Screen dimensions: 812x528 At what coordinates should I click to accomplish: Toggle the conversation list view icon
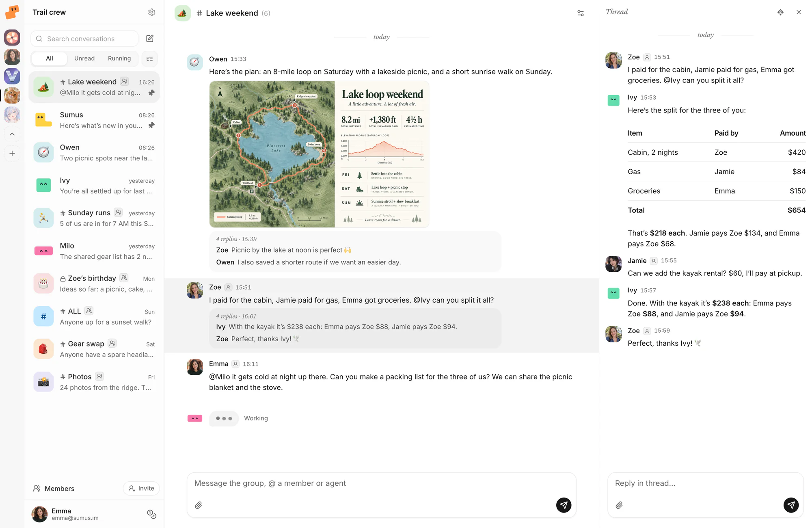point(150,59)
